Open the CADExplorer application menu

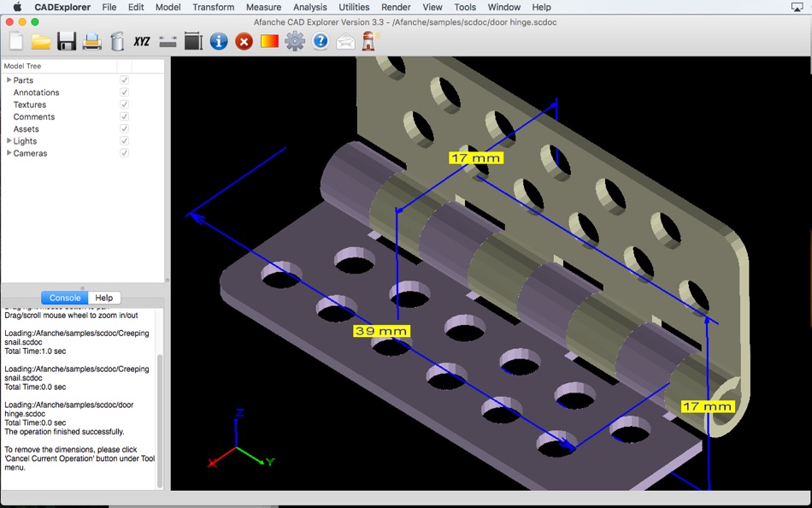click(62, 7)
